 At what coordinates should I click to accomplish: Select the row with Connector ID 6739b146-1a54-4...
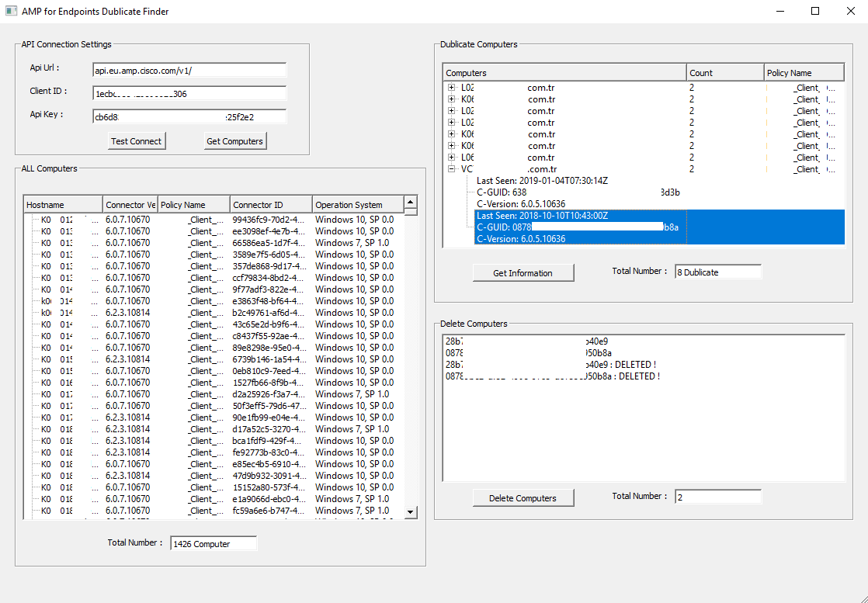(214, 359)
